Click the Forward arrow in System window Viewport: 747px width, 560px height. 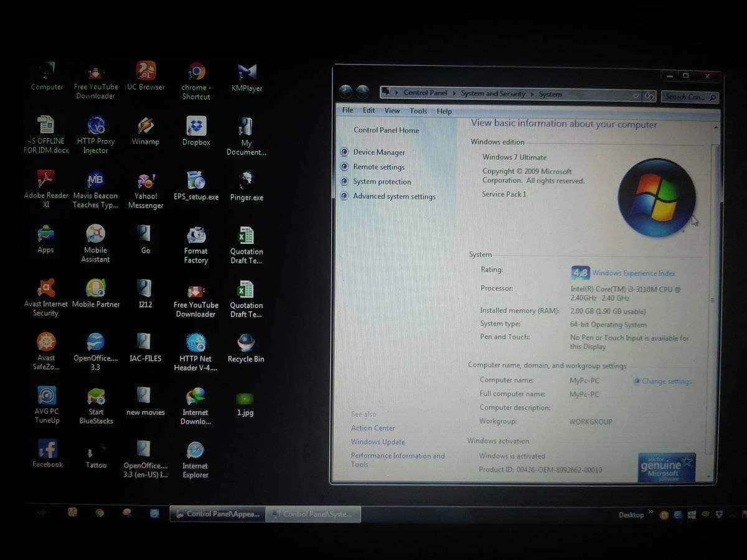[x=362, y=92]
